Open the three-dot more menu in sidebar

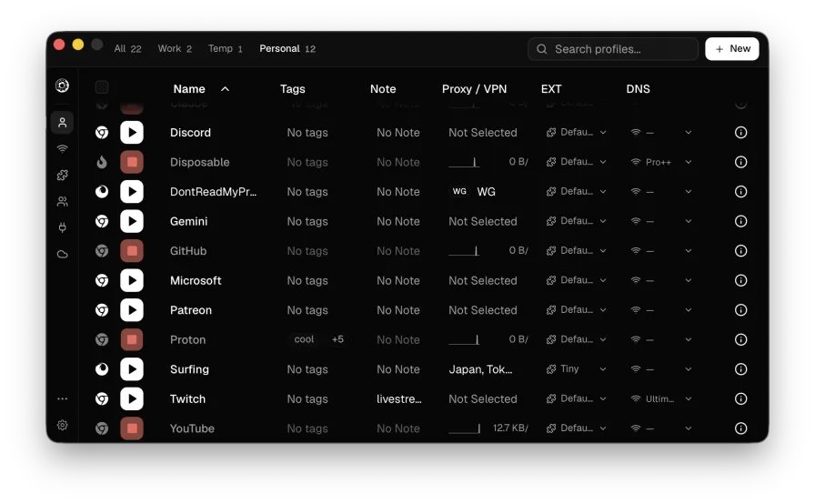coord(63,398)
